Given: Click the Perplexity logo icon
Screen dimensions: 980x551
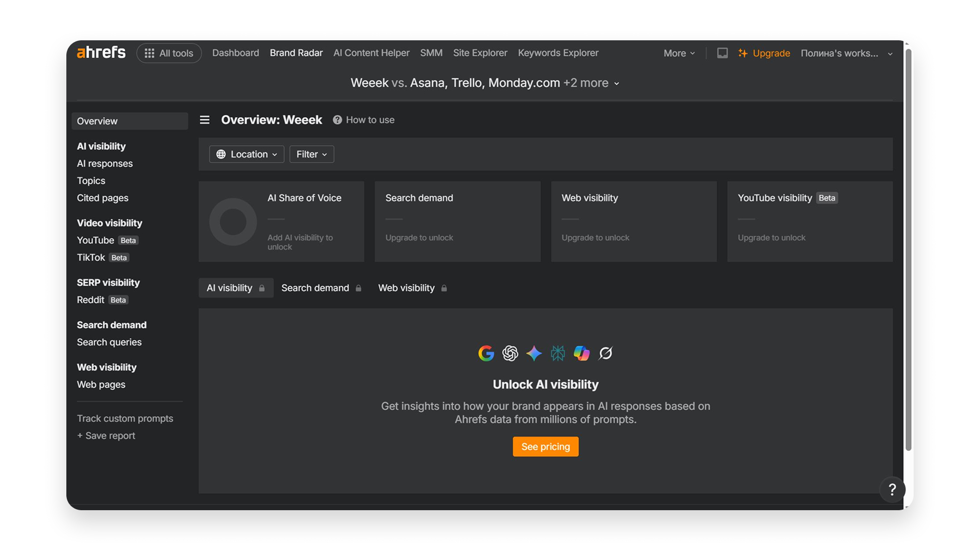Looking at the screenshot, I should tap(558, 353).
